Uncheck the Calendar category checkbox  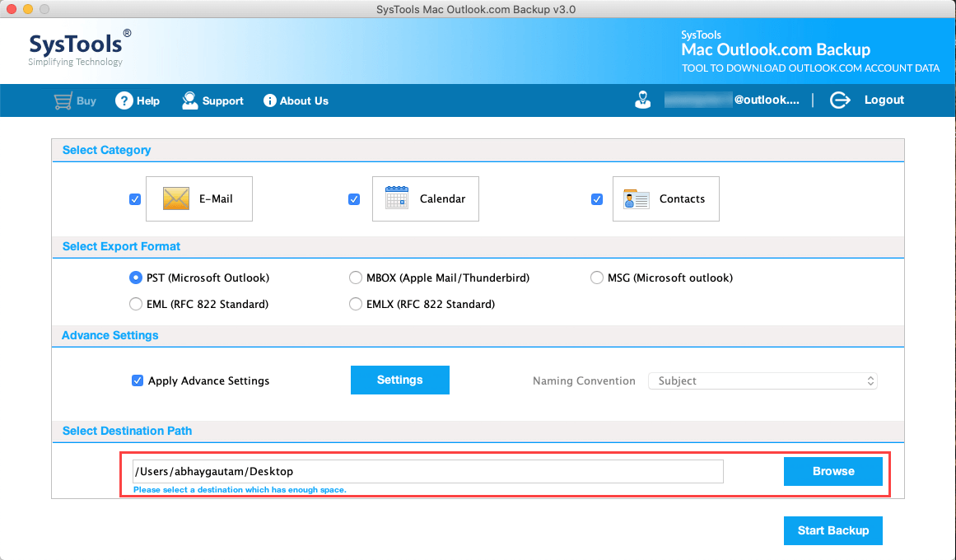coord(354,199)
